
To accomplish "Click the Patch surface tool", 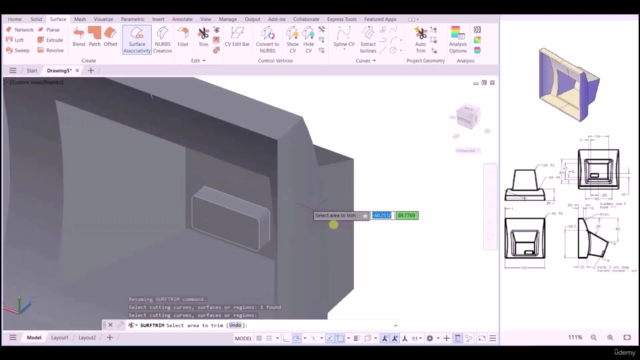I will pyautogui.click(x=94, y=37).
